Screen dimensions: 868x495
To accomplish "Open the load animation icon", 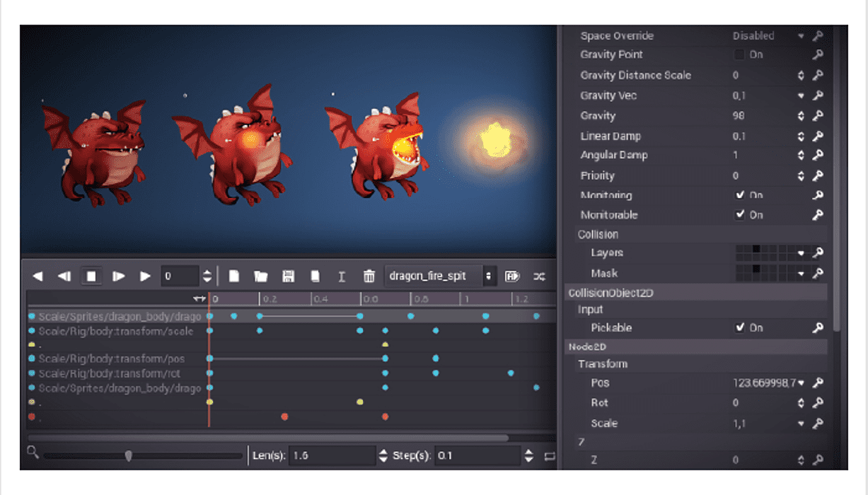I will point(261,276).
